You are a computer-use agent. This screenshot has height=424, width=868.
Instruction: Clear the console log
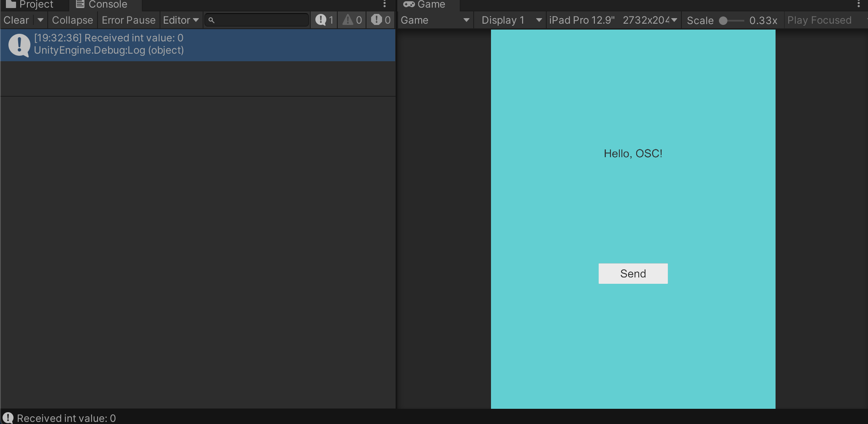(16, 20)
